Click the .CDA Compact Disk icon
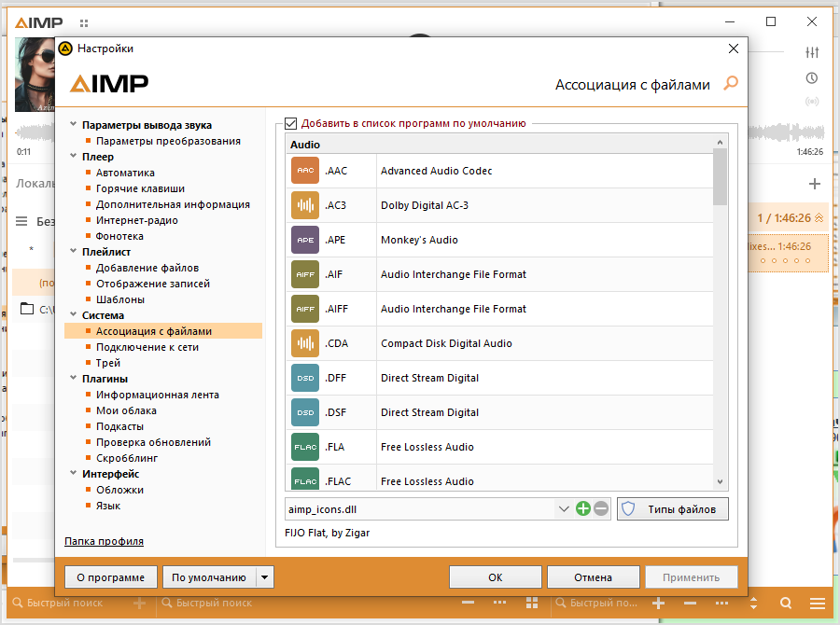840x625 pixels. click(305, 343)
